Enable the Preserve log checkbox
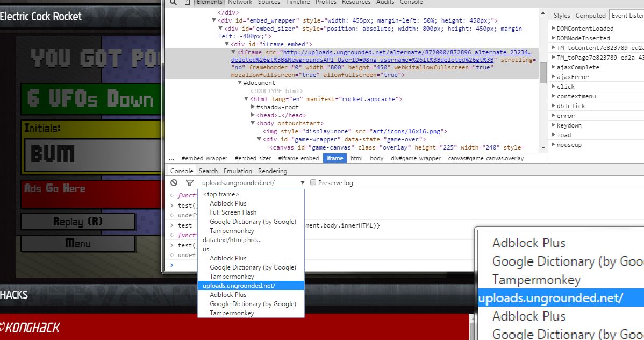Screen dimensions: 644x340 [x=313, y=183]
